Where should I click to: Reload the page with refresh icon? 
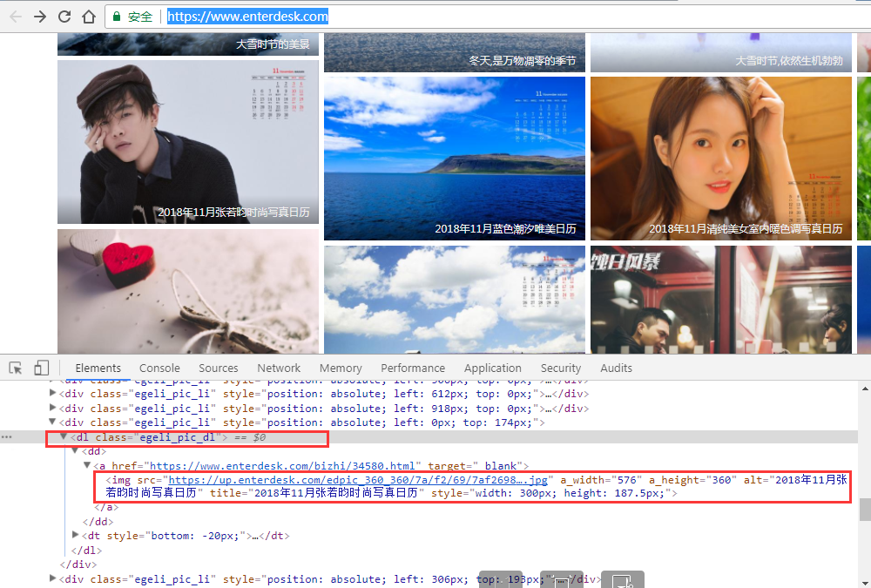click(x=64, y=17)
